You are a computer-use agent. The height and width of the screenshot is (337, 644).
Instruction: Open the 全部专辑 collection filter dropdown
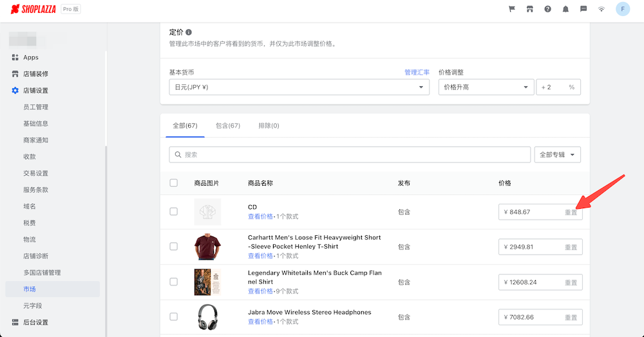[x=557, y=155]
